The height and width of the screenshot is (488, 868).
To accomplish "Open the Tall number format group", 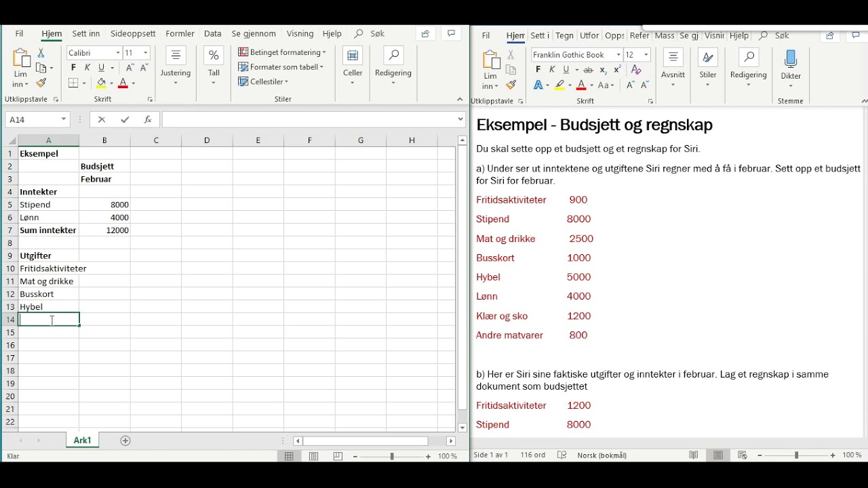I will click(x=214, y=67).
